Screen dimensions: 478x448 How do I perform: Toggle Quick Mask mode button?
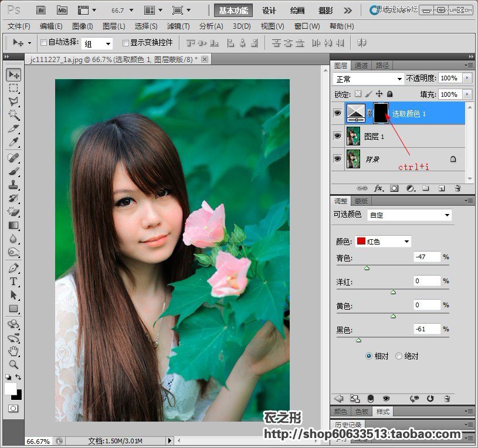click(13, 408)
